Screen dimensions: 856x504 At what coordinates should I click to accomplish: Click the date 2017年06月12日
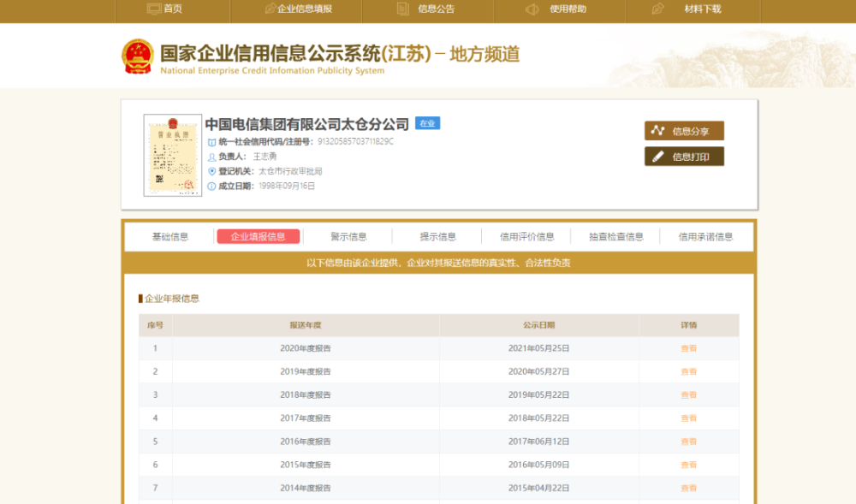(538, 442)
